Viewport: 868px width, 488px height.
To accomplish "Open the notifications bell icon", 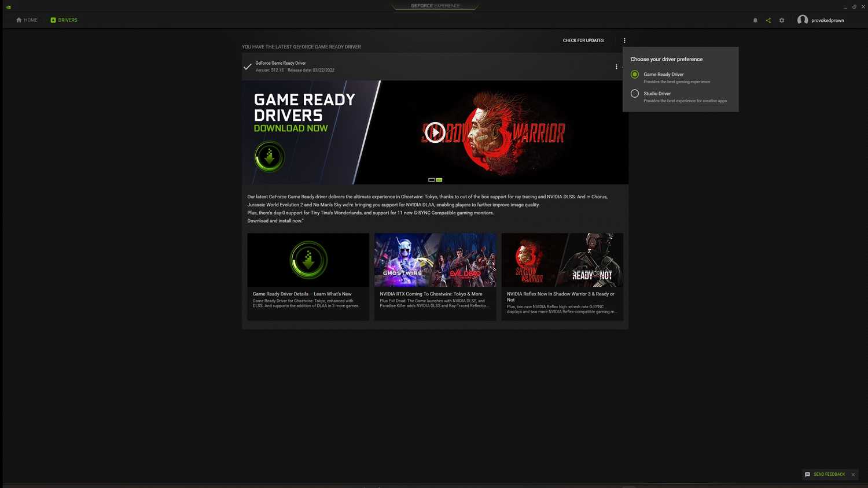I will coord(755,20).
